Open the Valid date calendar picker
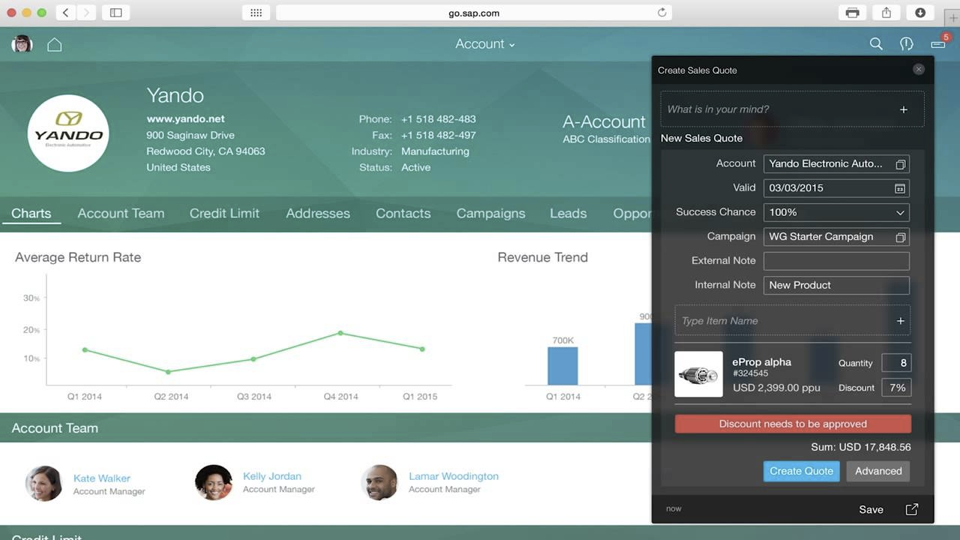 [900, 189]
